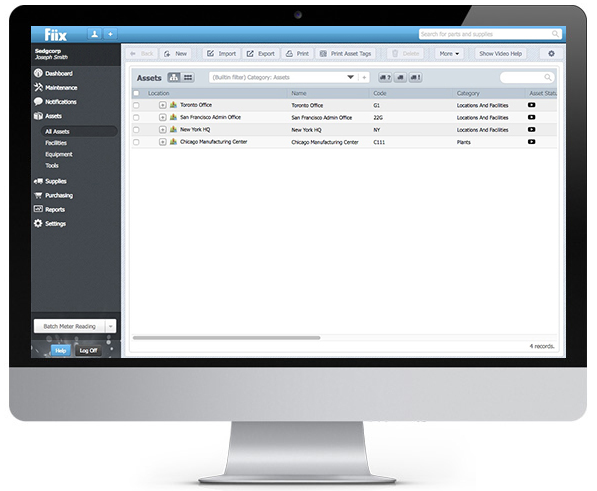Click the Batch Meter Reading button
This screenshot has width=597, height=491.
tap(69, 326)
